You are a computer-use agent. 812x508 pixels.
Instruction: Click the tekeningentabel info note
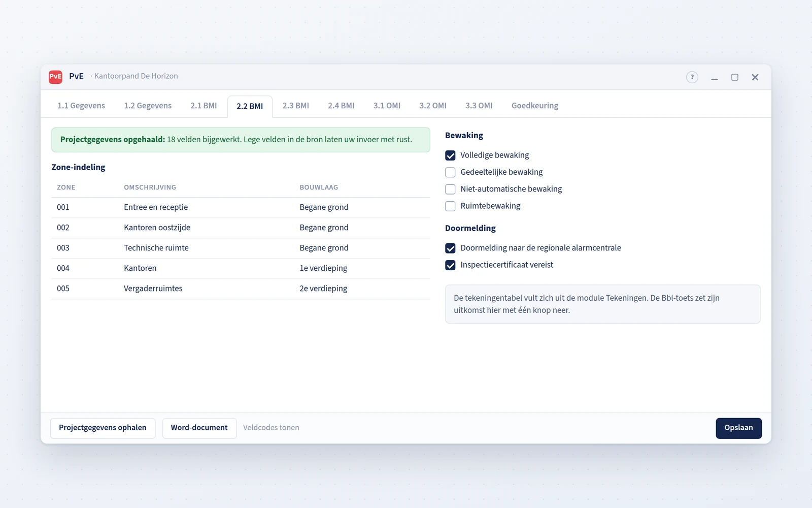click(603, 304)
